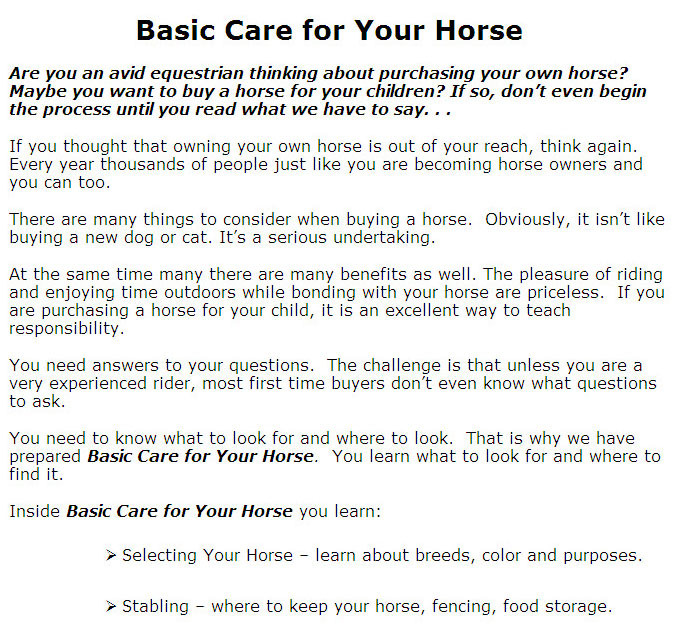Click the Basic Care for Your Horse title

tap(329, 30)
